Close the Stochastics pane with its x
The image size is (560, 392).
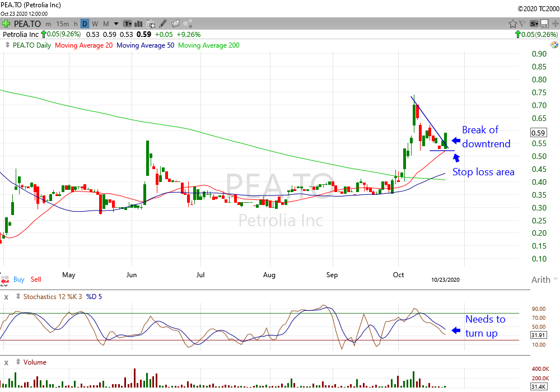pos(6,297)
